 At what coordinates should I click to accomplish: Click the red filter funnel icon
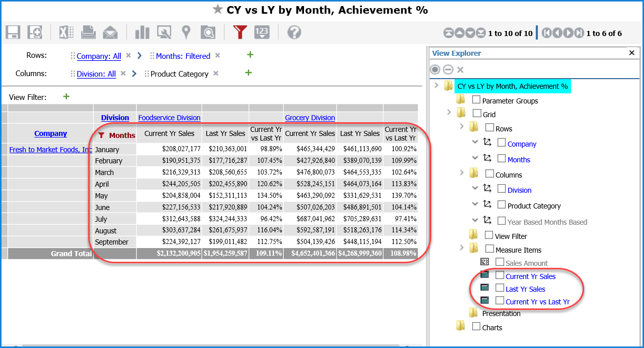coord(240,32)
